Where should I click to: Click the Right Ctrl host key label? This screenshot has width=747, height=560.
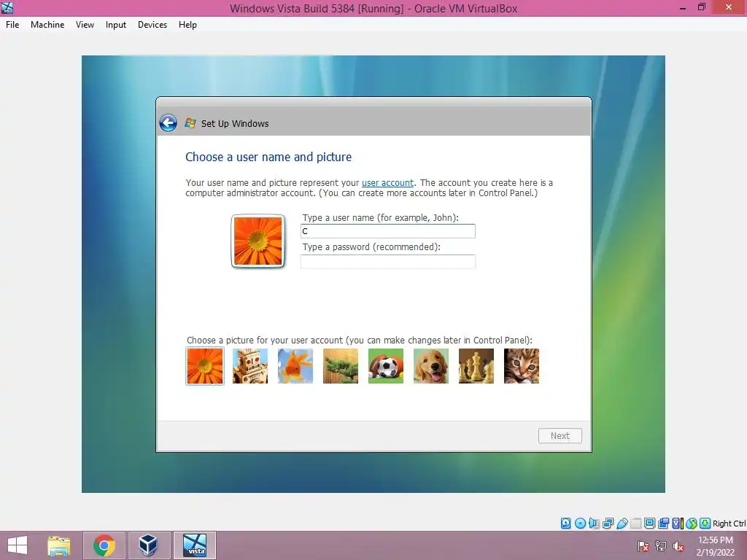(x=729, y=524)
